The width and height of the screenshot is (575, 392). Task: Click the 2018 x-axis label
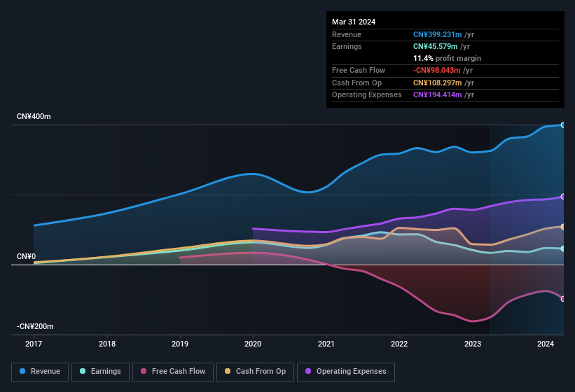pos(107,344)
